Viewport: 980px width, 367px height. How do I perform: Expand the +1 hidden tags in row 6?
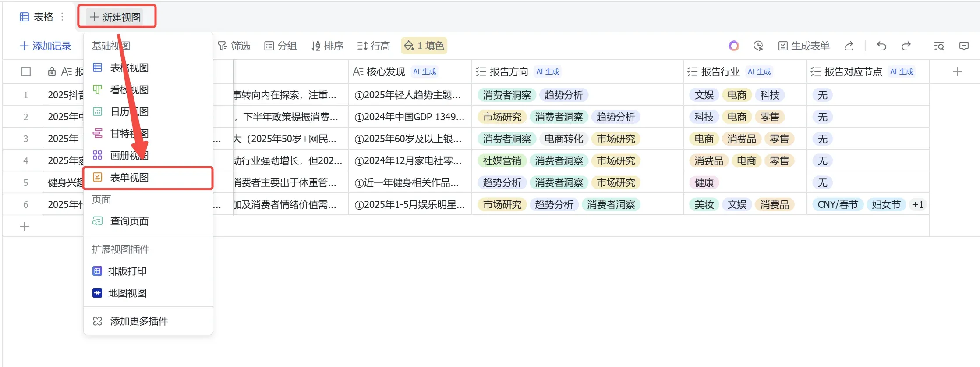[x=917, y=204]
